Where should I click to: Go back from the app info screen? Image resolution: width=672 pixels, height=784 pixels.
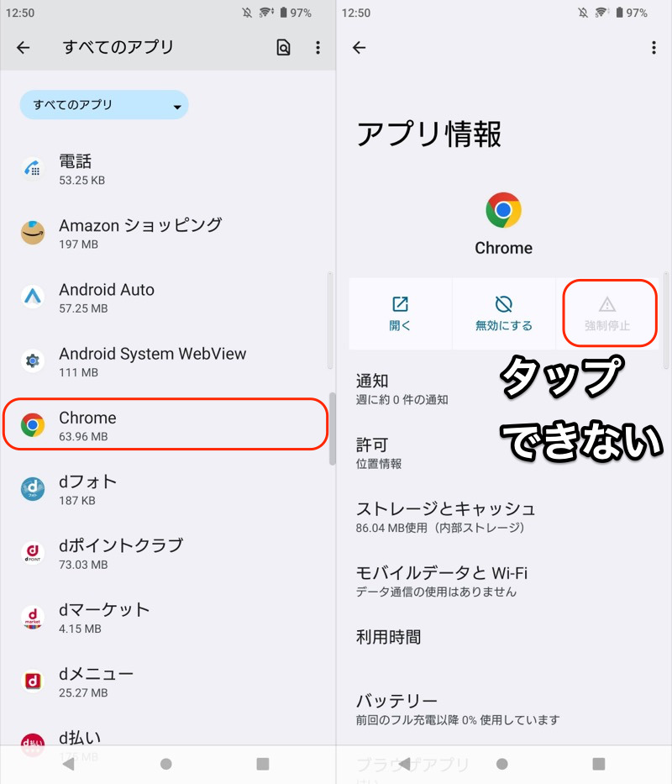pos(360,48)
